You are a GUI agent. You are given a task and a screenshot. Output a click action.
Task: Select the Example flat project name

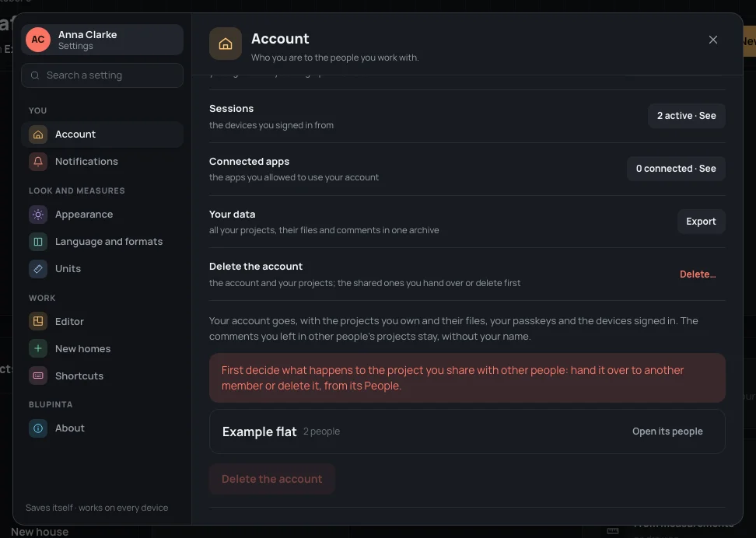coord(260,432)
